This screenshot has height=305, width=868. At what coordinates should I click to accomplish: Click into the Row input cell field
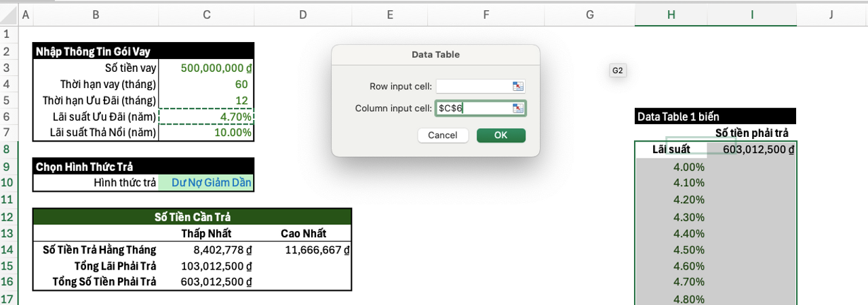(x=473, y=86)
